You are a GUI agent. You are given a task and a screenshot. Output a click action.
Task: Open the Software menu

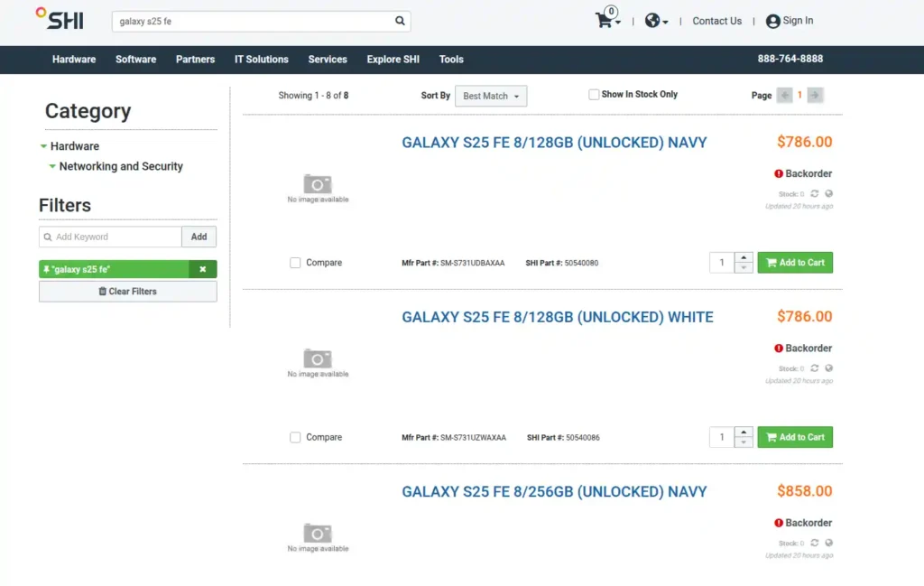click(x=135, y=60)
